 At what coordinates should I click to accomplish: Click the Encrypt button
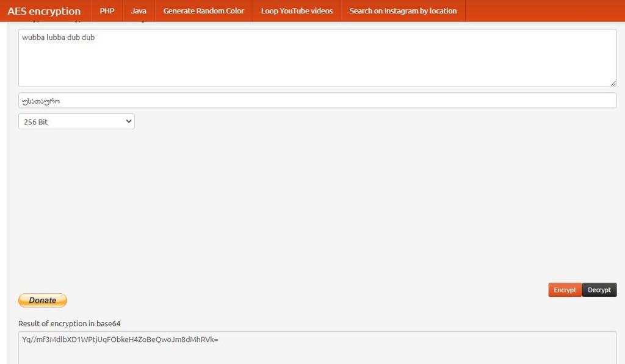click(x=565, y=290)
